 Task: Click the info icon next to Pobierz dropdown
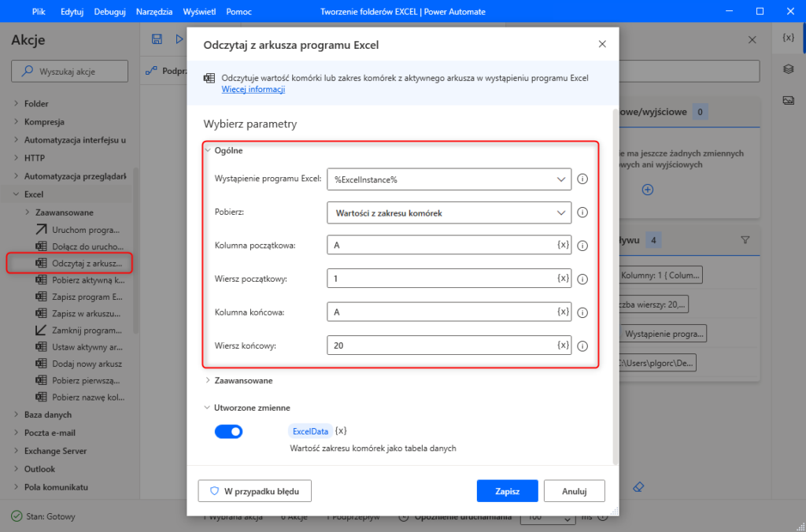582,212
